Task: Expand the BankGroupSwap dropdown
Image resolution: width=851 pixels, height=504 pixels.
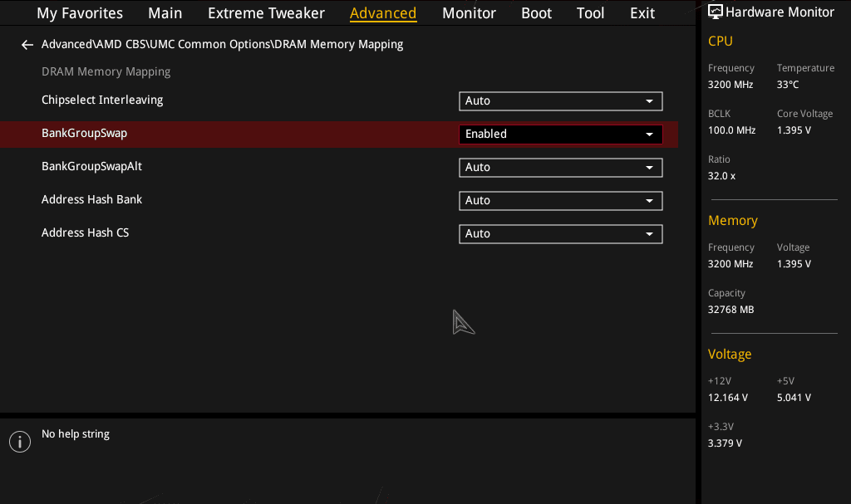Action: [x=560, y=135]
